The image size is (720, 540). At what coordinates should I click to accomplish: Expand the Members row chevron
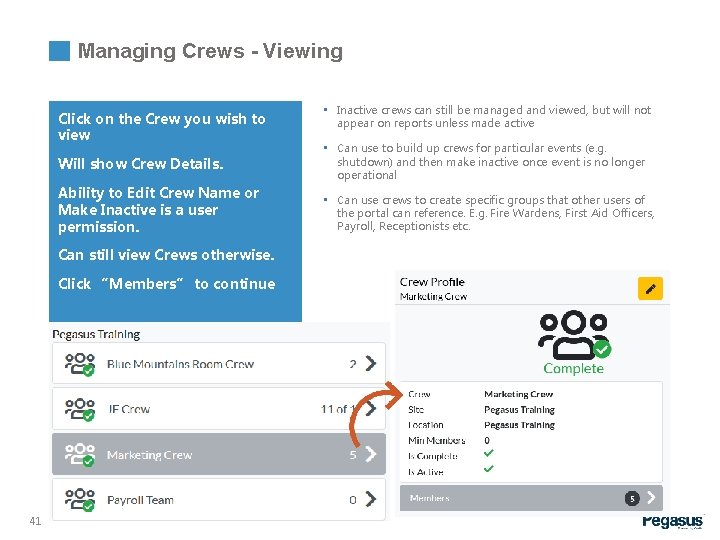652,497
